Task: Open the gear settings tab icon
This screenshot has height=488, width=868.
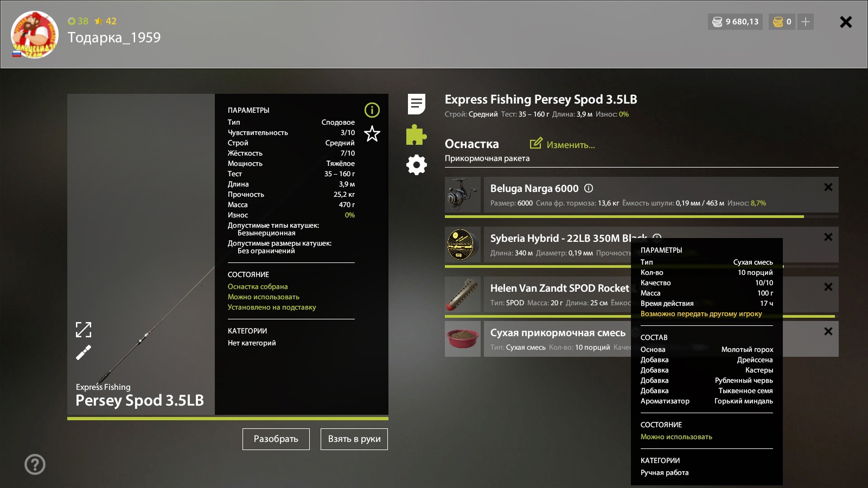Action: tap(417, 165)
